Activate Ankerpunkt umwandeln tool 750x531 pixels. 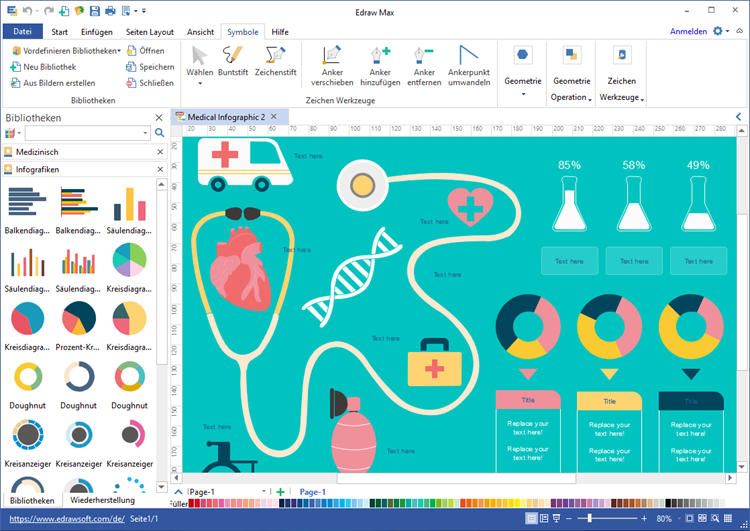[469, 66]
